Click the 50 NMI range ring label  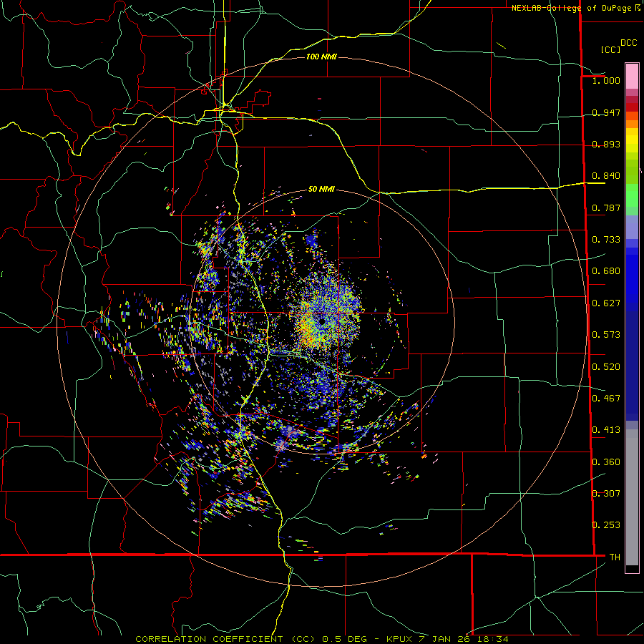pyautogui.click(x=321, y=189)
